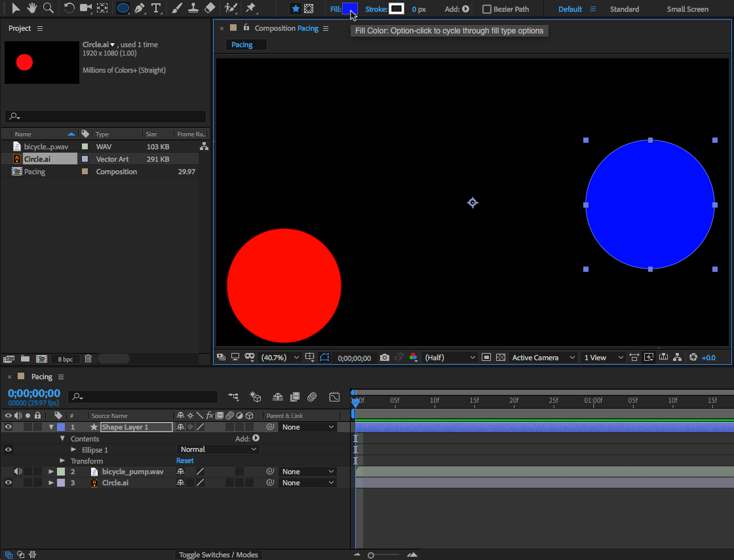Open the blue Fill color swatch
734x560 pixels.
pyautogui.click(x=350, y=9)
